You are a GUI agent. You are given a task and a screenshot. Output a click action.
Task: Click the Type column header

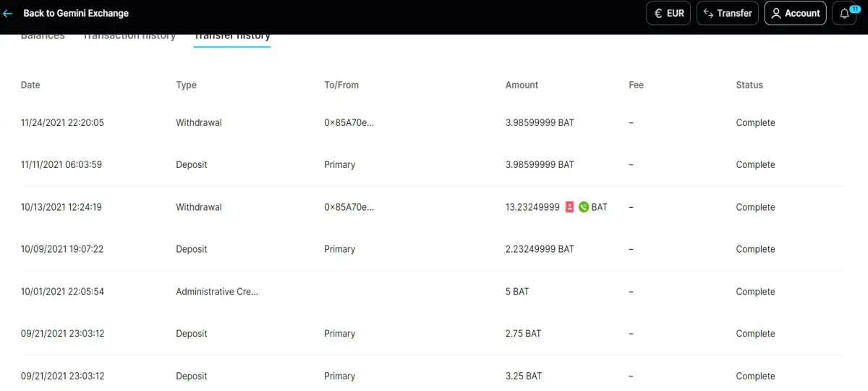186,85
